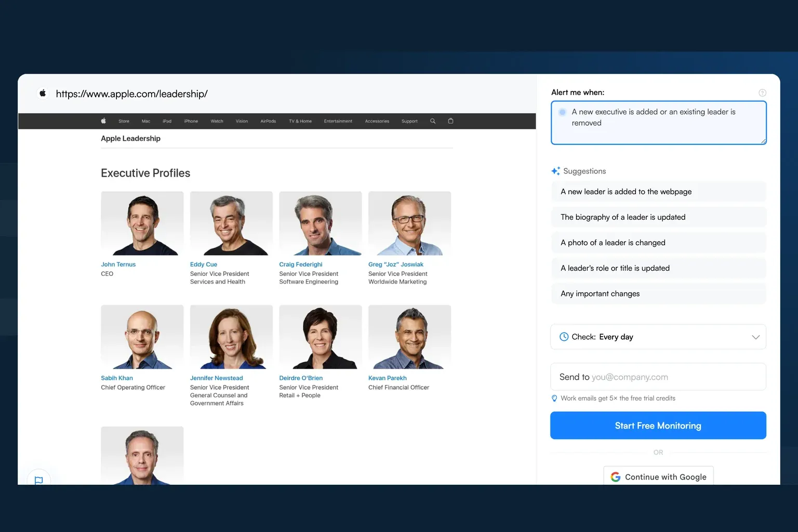Click Continue with Google button

pos(658,476)
